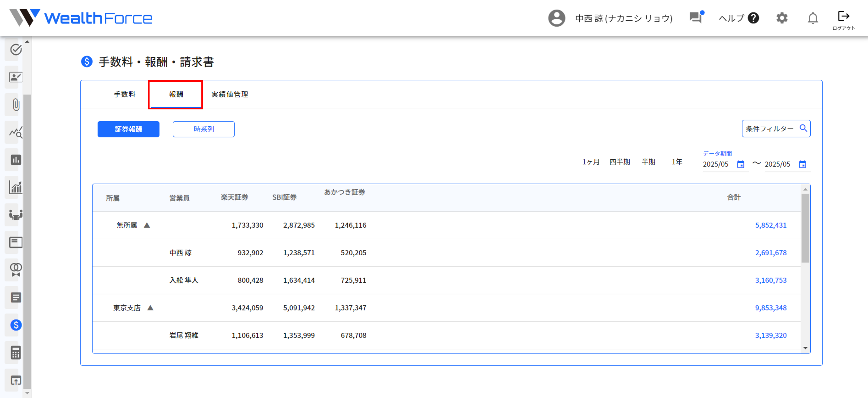Click the SBI証券 column header
The image size is (868, 398).
pyautogui.click(x=284, y=198)
